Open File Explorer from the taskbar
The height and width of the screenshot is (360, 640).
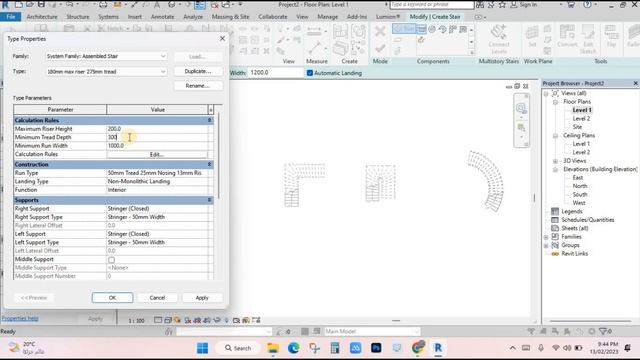pyautogui.click(x=273, y=348)
